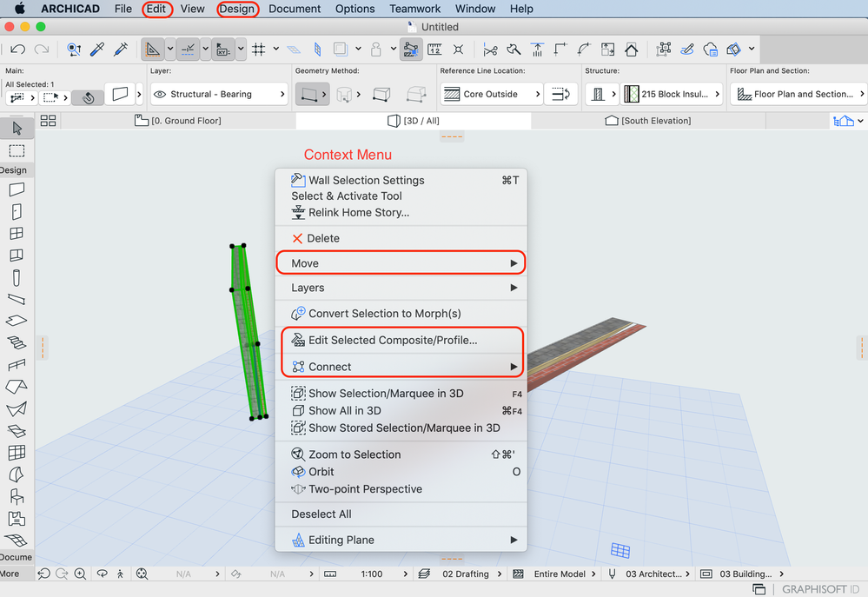Click the Inject Parameters syringe icon
Image resolution: width=868 pixels, height=597 pixels.
[121, 50]
